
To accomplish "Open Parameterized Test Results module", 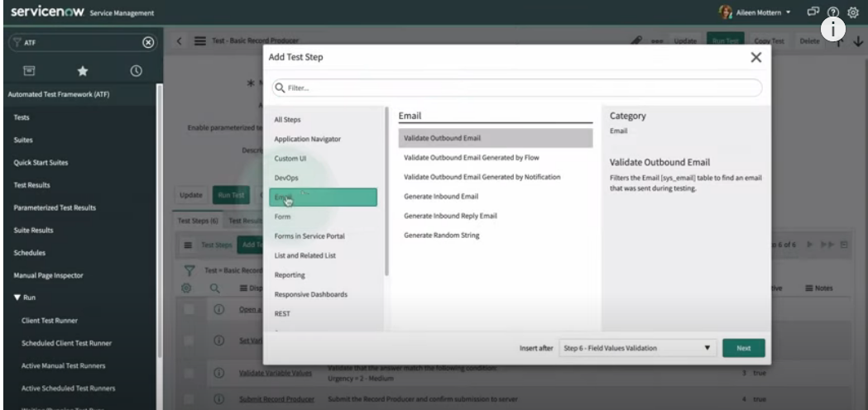I will tap(55, 207).
